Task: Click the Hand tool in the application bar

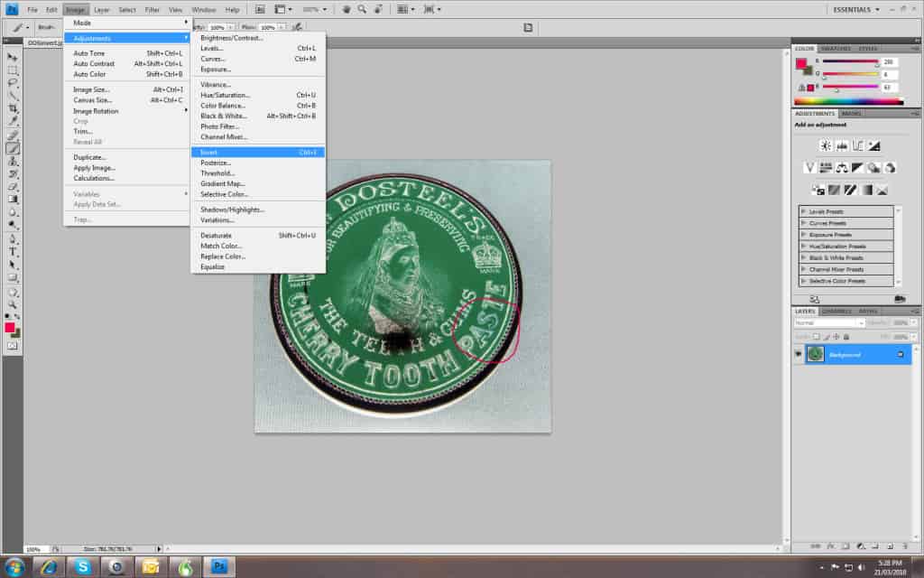Action: [346, 9]
